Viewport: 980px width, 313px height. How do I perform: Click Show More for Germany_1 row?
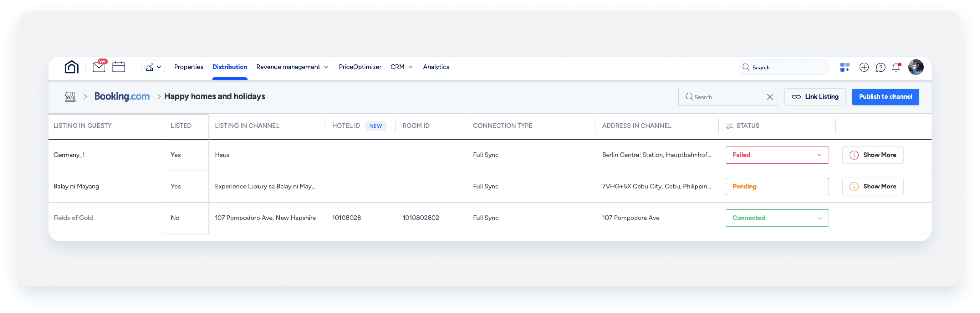(873, 155)
